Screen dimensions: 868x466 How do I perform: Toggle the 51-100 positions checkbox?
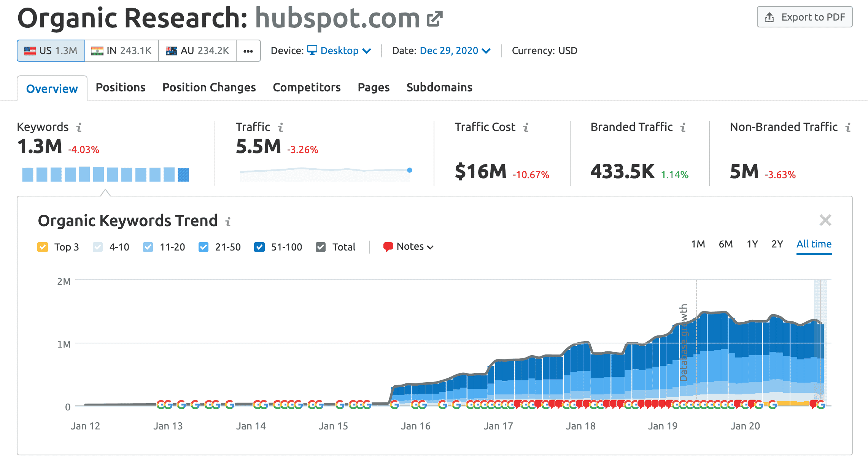(259, 247)
